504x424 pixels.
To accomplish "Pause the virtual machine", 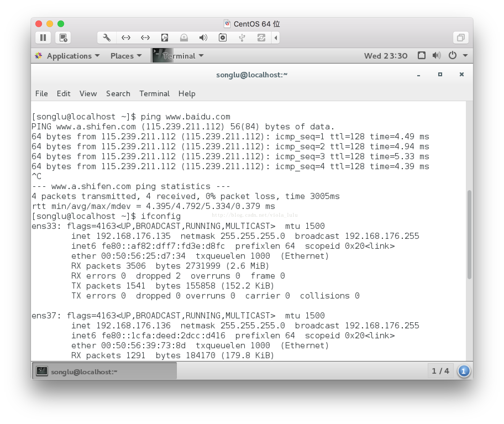I will (x=43, y=38).
